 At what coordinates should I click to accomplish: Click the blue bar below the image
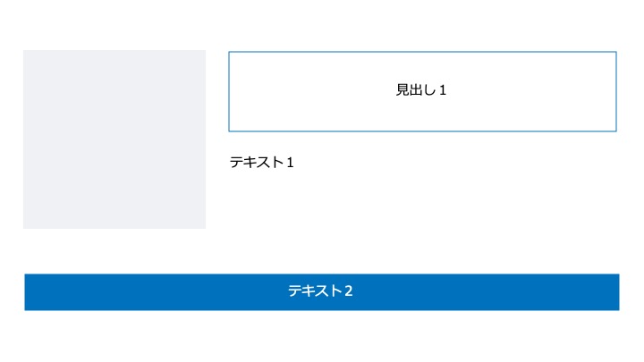pyautogui.click(x=322, y=291)
